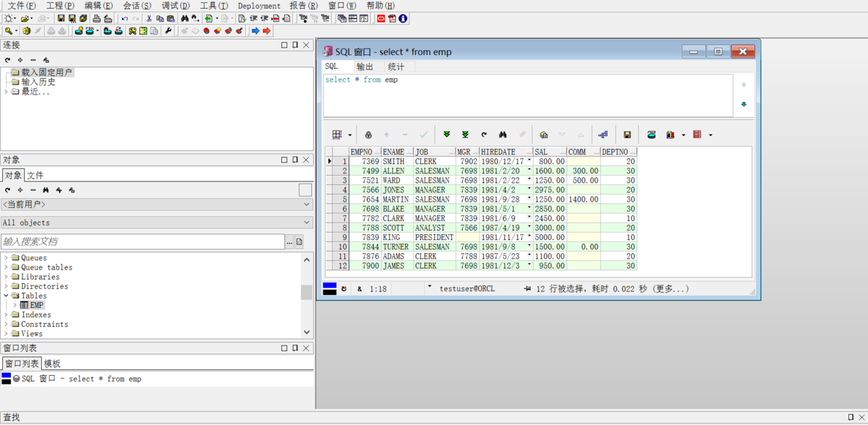Click the SAL column header
Image resolution: width=868 pixels, height=425 pixels.
pyautogui.click(x=550, y=152)
